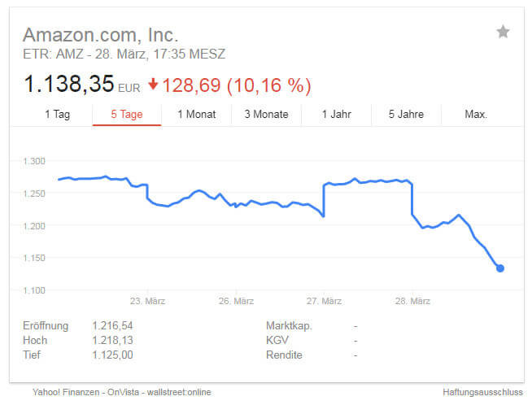Show the 5 Jahre chart

[x=406, y=114]
